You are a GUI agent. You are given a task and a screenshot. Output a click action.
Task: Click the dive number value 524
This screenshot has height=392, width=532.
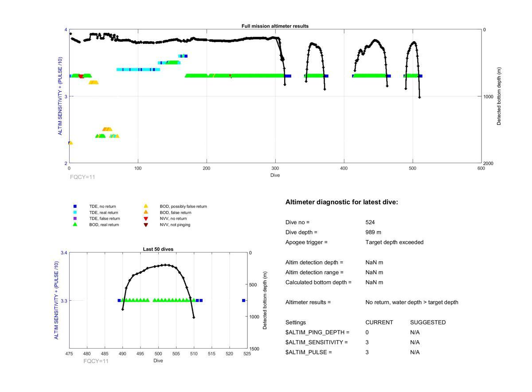point(370,222)
